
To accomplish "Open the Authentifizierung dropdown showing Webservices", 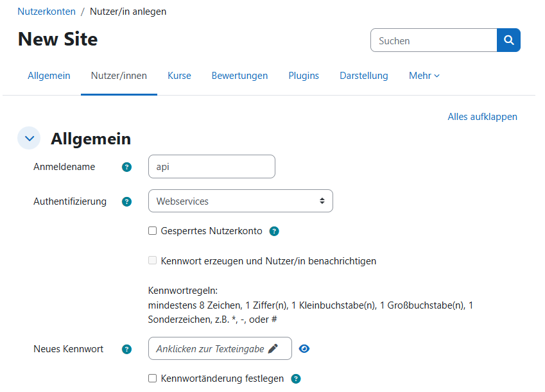I will [240, 201].
